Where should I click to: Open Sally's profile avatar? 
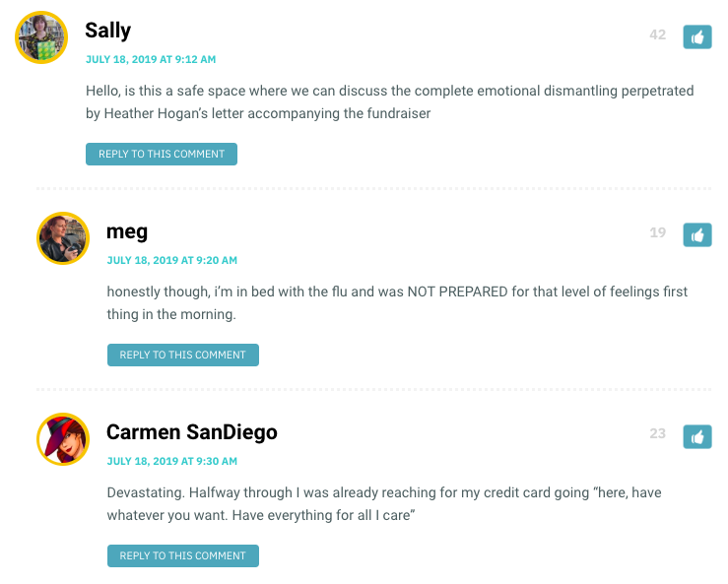pos(41,37)
